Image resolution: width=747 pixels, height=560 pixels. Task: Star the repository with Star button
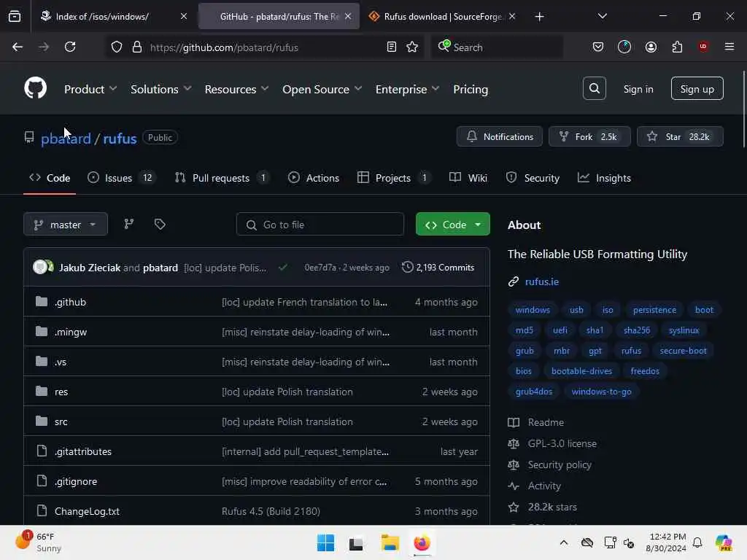click(x=680, y=136)
